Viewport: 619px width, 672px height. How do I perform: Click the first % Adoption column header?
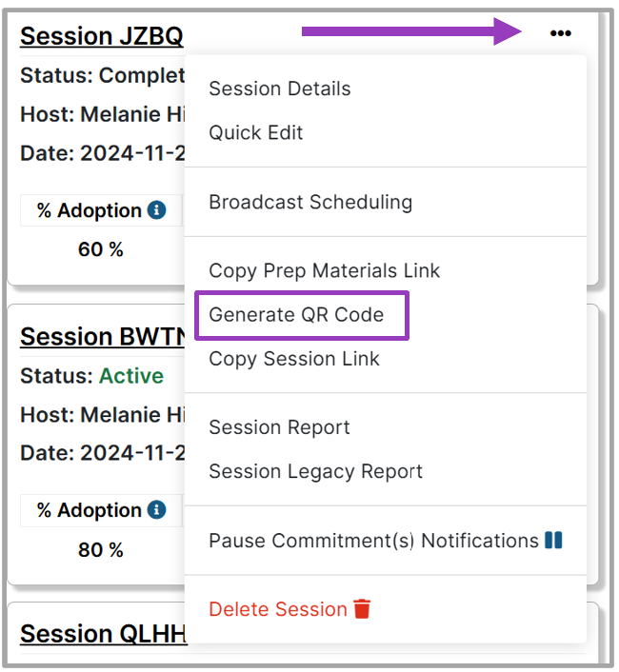(101, 210)
